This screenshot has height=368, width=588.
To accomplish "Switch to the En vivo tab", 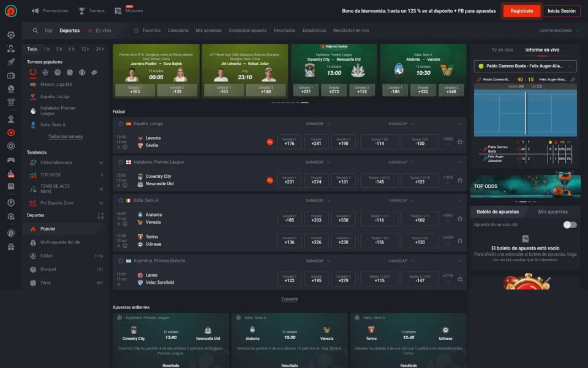I will click(x=100, y=31).
